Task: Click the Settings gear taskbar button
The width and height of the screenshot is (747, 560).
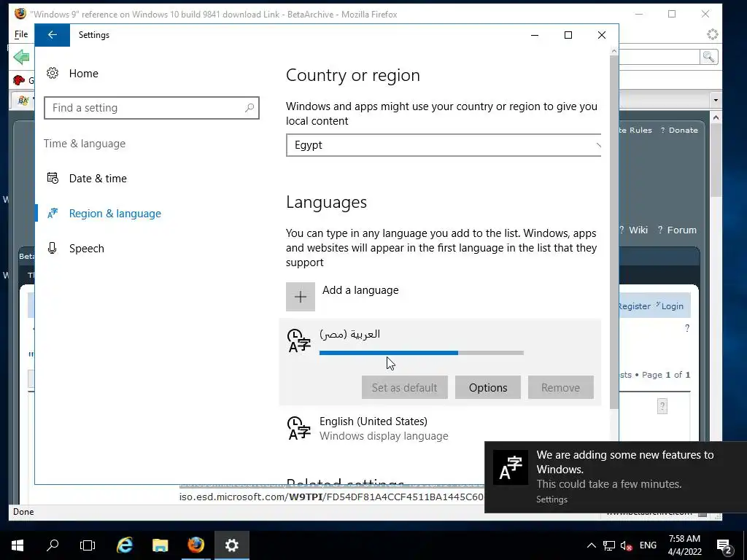Action: tap(231, 545)
